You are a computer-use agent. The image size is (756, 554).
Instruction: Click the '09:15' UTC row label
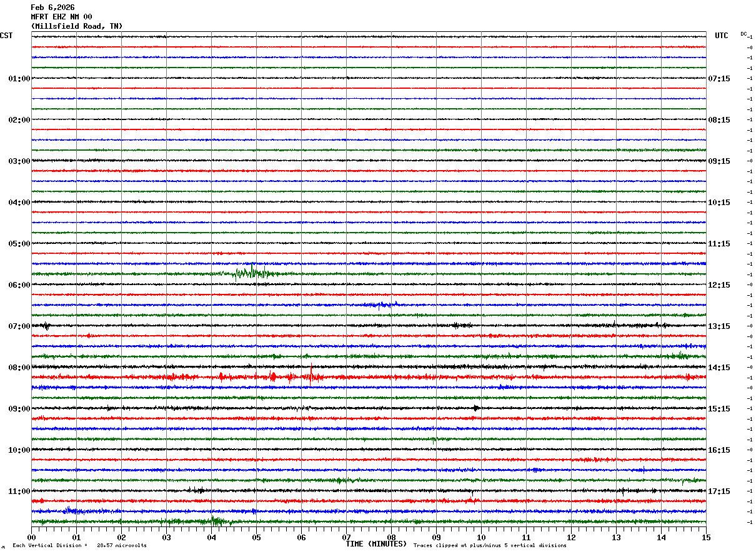(719, 161)
